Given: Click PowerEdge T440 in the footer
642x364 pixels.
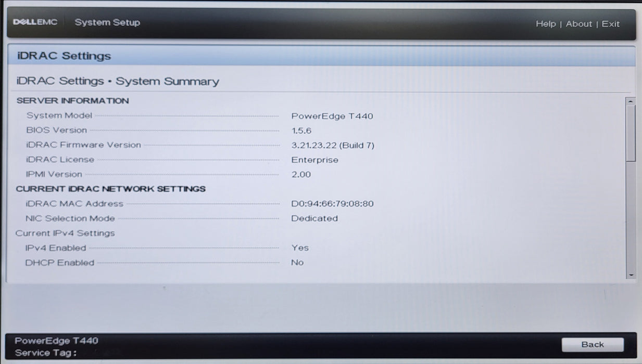Looking at the screenshot, I should click(56, 341).
